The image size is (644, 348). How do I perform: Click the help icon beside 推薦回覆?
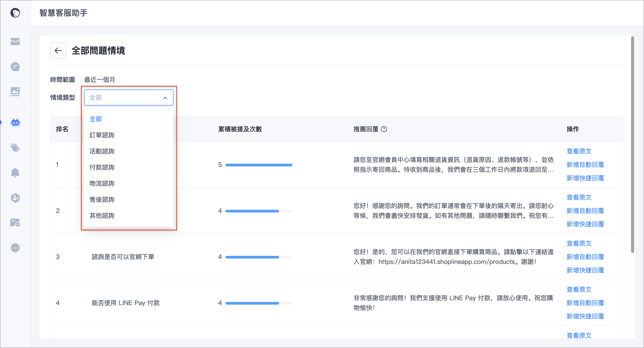point(384,129)
